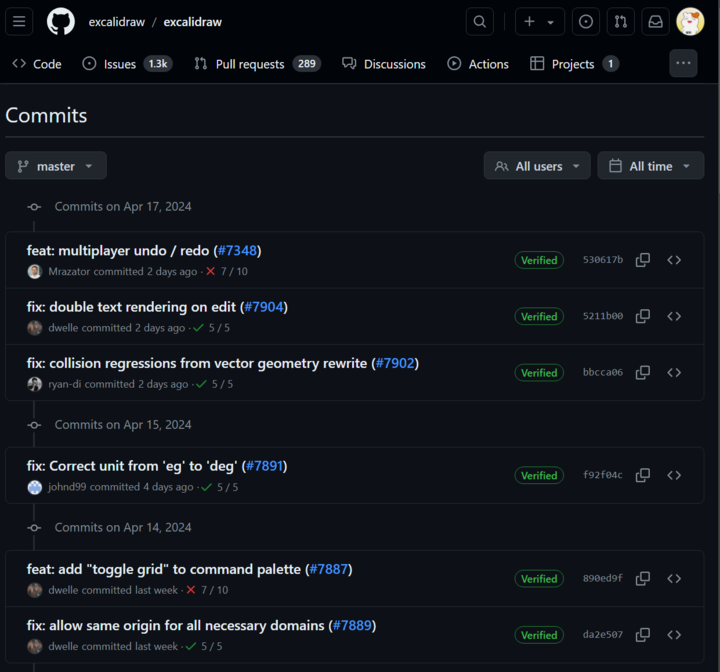Viewport: 720px width, 672px height.
Task: Switch to the Code tab
Action: (37, 64)
